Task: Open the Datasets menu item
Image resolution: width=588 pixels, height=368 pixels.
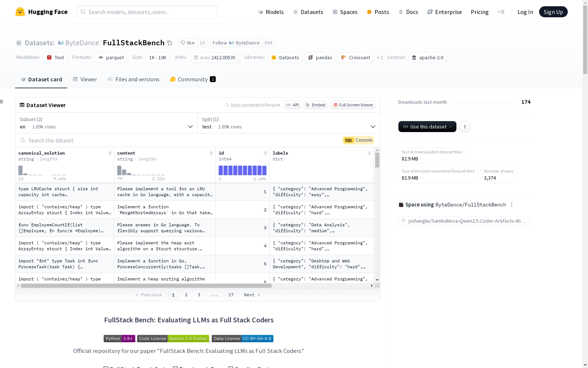Action: coord(308,12)
